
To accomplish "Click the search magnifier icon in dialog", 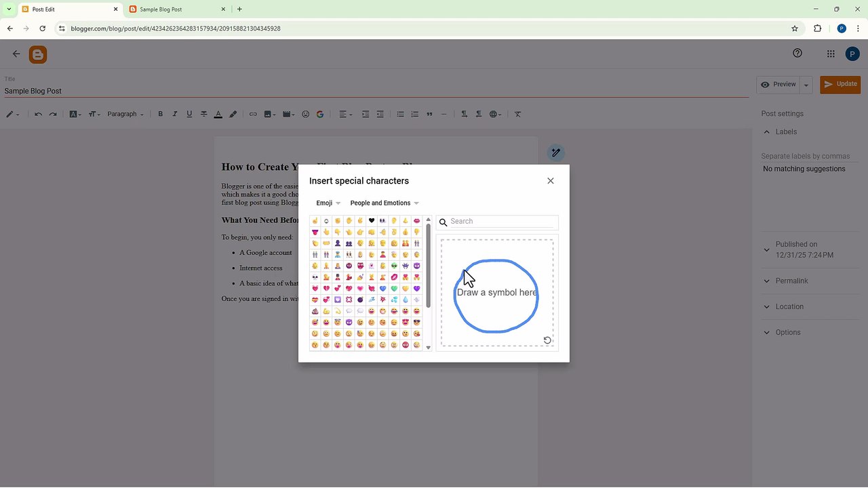I will tap(443, 222).
